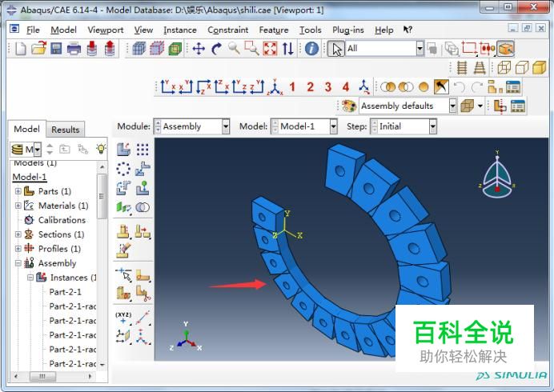Click the Radial Pattern tool
This screenshot has width=554, height=392.
point(123,169)
